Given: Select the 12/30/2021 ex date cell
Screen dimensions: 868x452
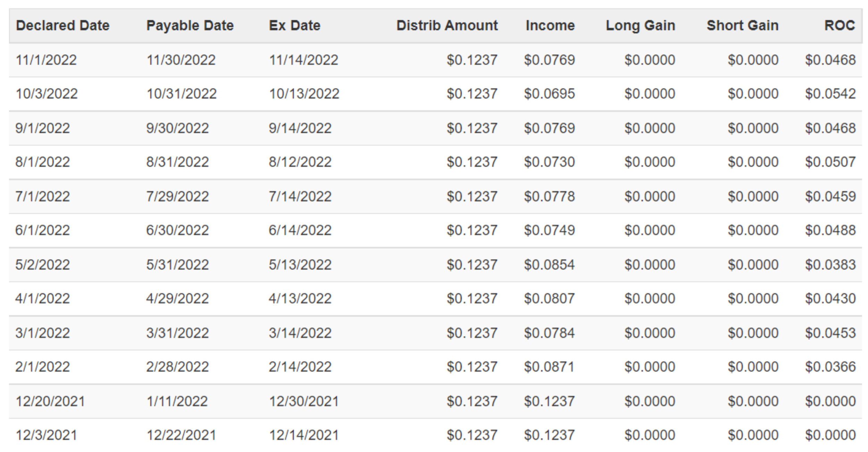Looking at the screenshot, I should [304, 402].
